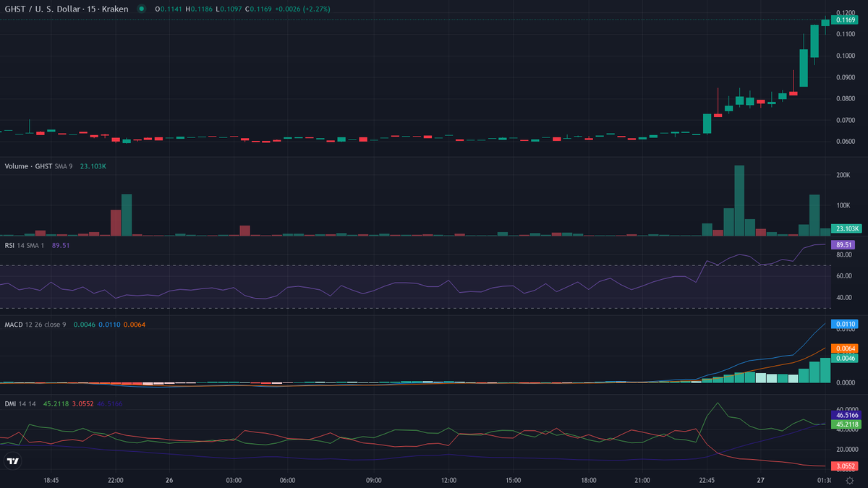Image resolution: width=868 pixels, height=488 pixels.
Task: Click the orange 0.0064 value in MACD legend
Action: (134, 324)
